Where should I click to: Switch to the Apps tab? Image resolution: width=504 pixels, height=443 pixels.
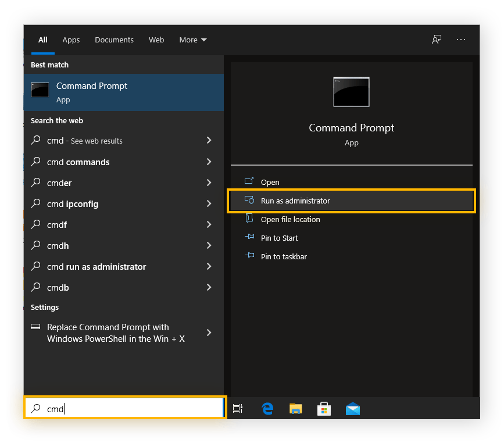coord(71,40)
